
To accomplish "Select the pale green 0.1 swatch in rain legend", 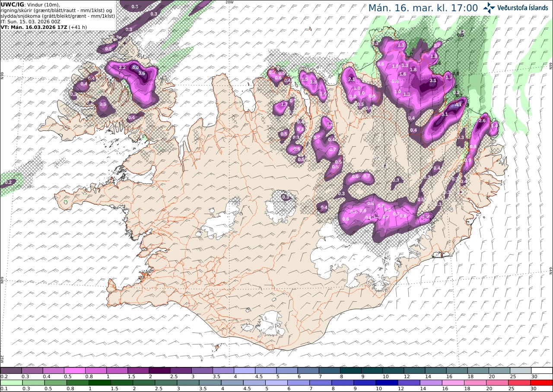I will (x=11, y=383).
